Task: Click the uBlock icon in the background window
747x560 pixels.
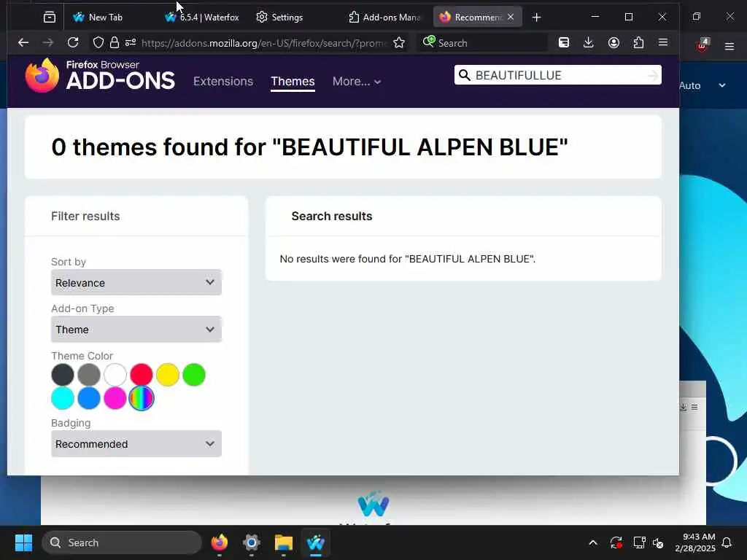Action: click(x=703, y=45)
